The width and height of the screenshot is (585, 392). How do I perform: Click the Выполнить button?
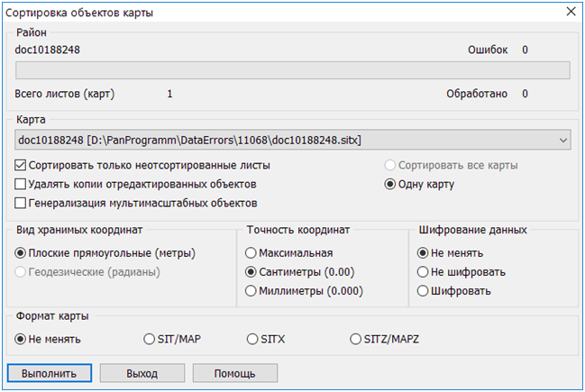point(50,373)
